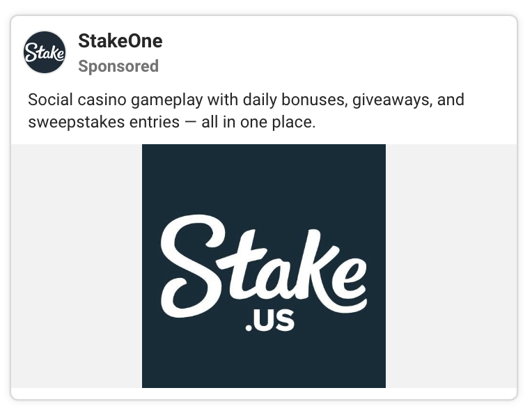Image resolution: width=532 pixels, height=411 pixels.
Task: Click "sweepstakes entries" in the ad caption
Action: click(x=101, y=122)
